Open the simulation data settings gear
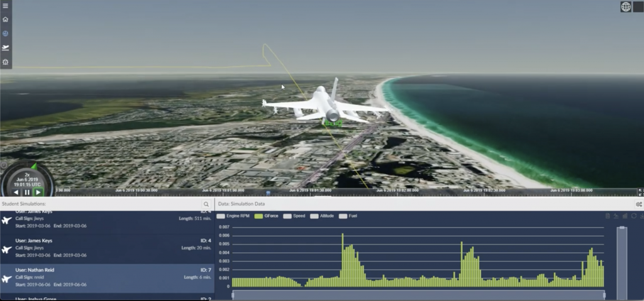The height and width of the screenshot is (301, 644). click(x=639, y=204)
